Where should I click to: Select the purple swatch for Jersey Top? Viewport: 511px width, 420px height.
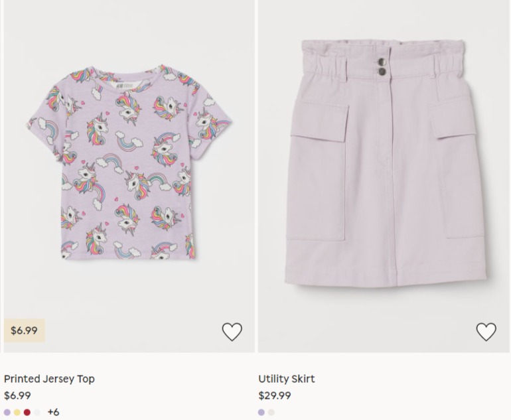(x=7, y=413)
